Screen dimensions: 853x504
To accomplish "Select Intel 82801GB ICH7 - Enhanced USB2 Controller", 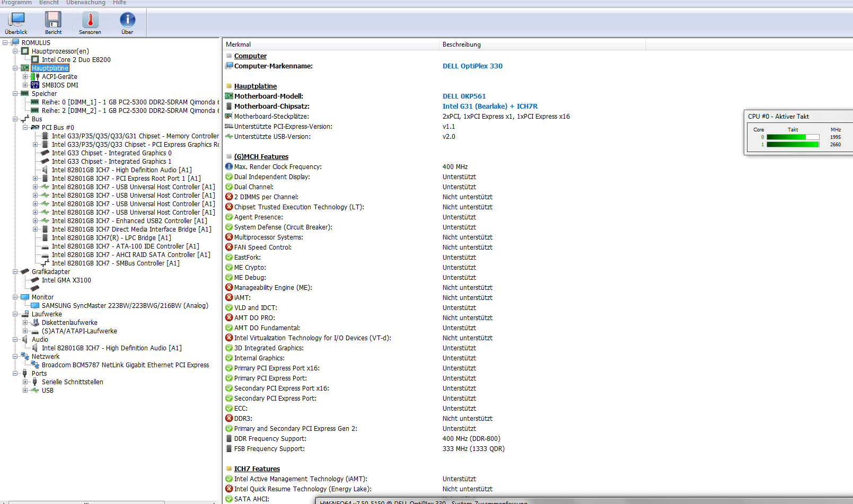I will [129, 220].
